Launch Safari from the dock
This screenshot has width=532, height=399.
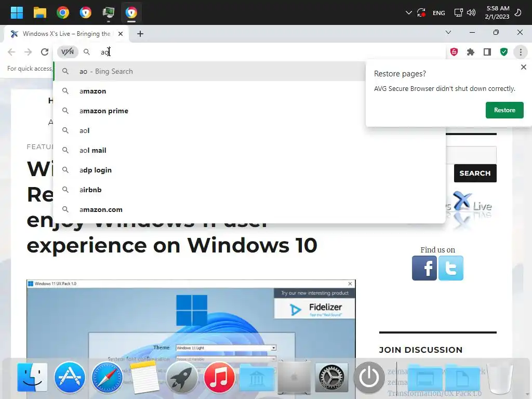[x=107, y=377]
